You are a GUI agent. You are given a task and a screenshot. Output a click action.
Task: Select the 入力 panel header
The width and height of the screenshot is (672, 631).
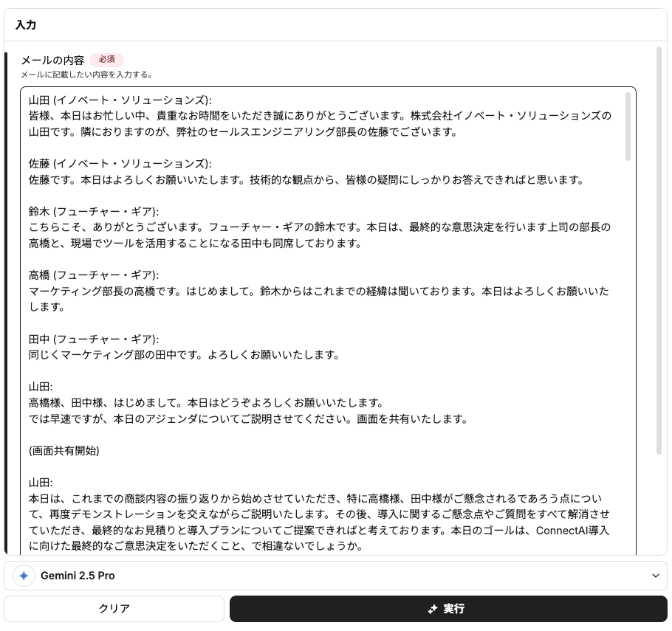26,25
